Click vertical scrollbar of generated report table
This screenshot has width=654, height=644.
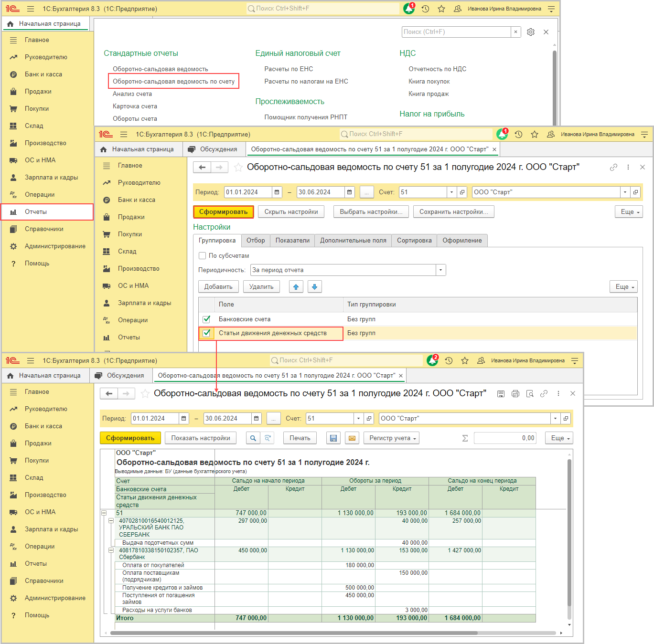pyautogui.click(x=569, y=532)
